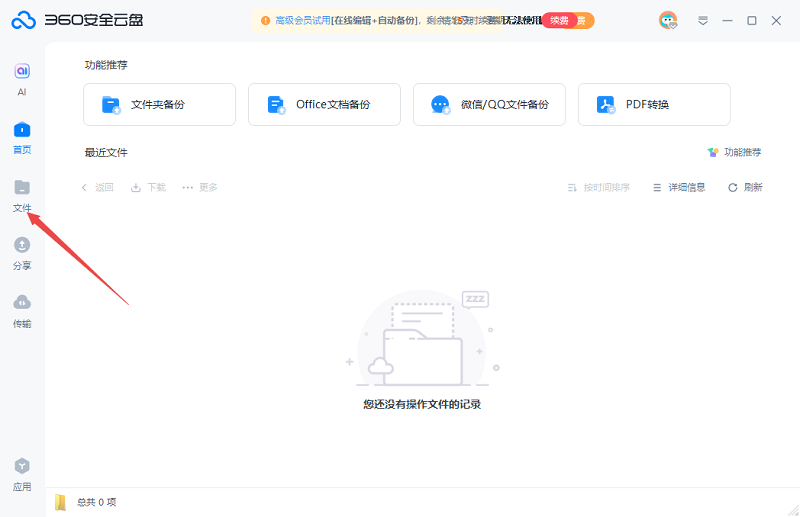Screen dimensions: 800x517
Task: Open the 传输 transfer section
Action: pyautogui.click(x=21, y=310)
